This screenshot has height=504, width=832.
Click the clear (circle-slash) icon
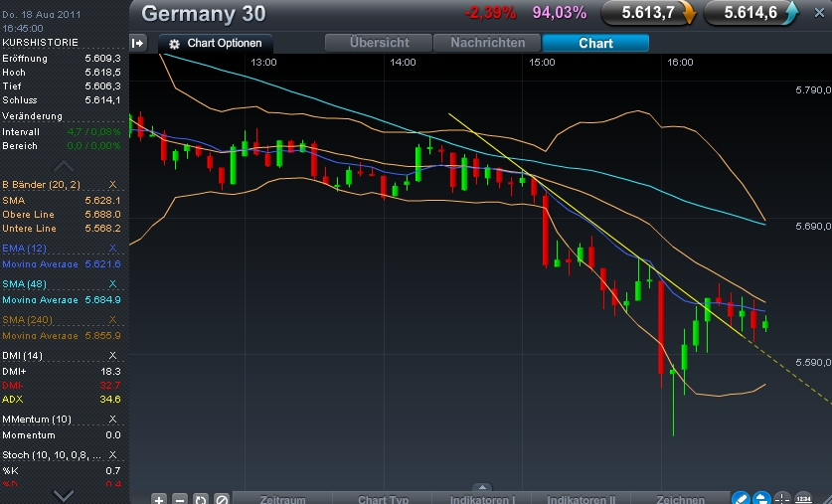coord(222,499)
